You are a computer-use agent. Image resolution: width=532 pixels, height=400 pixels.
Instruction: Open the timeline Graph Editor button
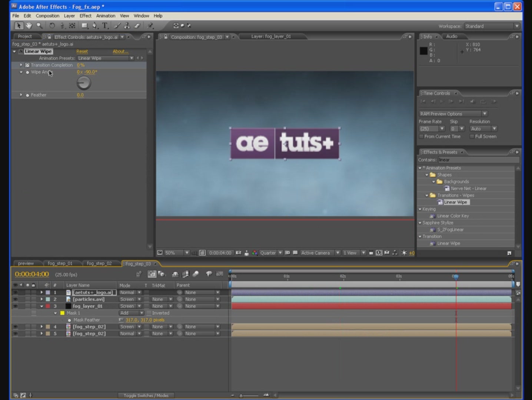(220, 274)
